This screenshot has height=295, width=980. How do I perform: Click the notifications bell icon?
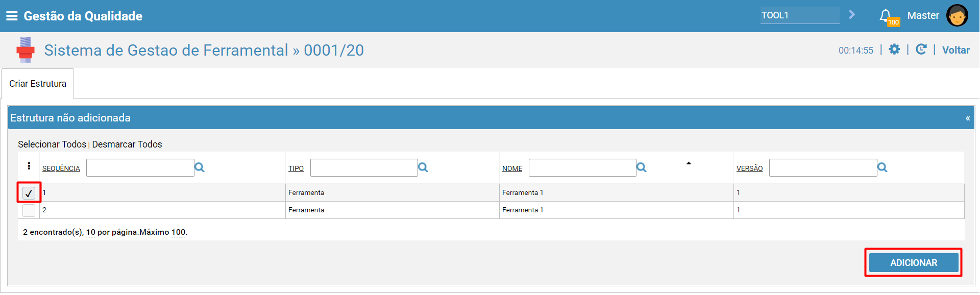tap(886, 16)
